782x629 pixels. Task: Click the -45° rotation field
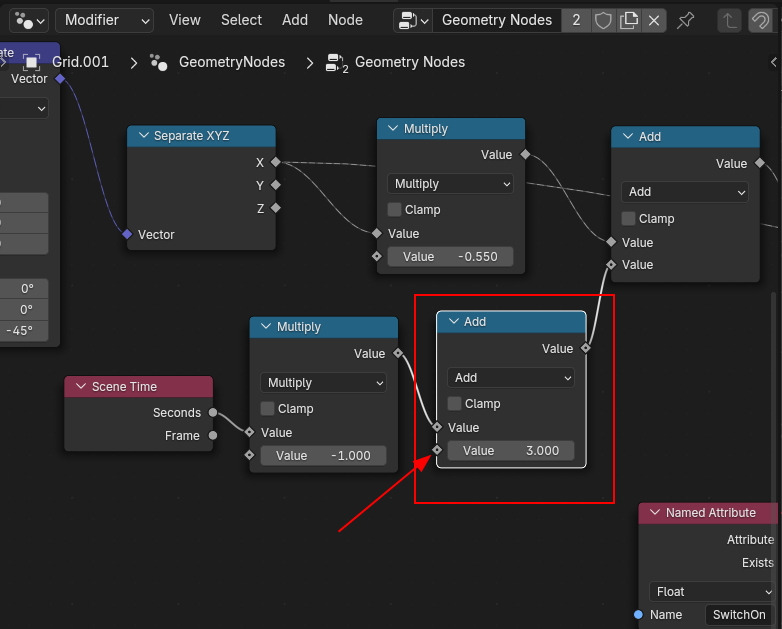pos(24,331)
